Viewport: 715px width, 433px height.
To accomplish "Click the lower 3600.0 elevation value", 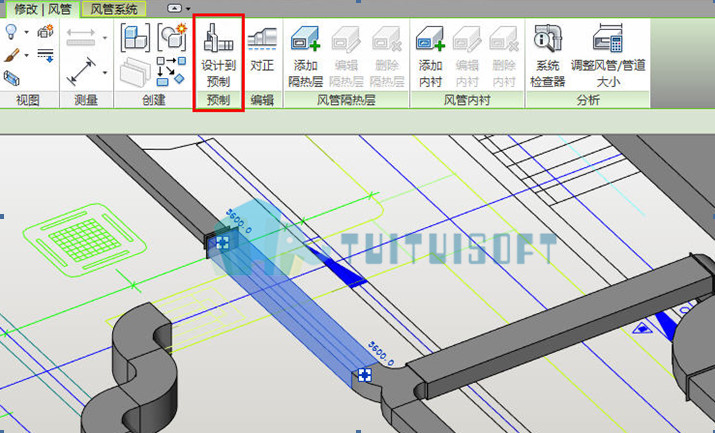I will (x=381, y=354).
